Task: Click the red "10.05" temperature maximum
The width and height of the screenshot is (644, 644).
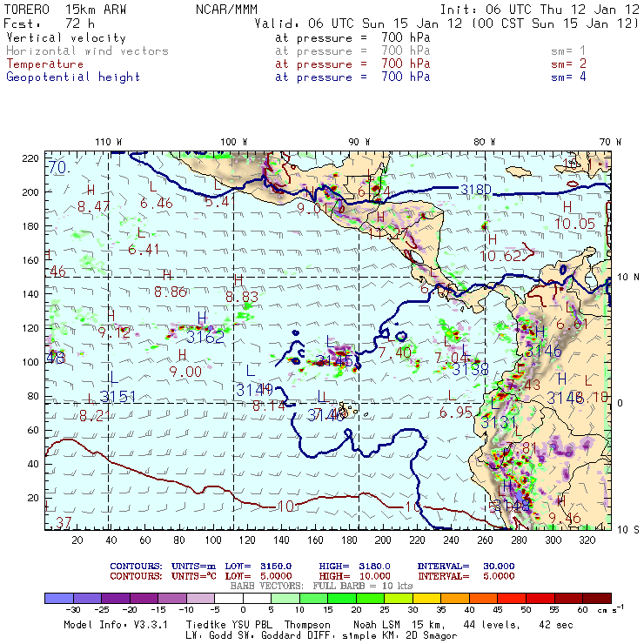Action: click(574, 224)
